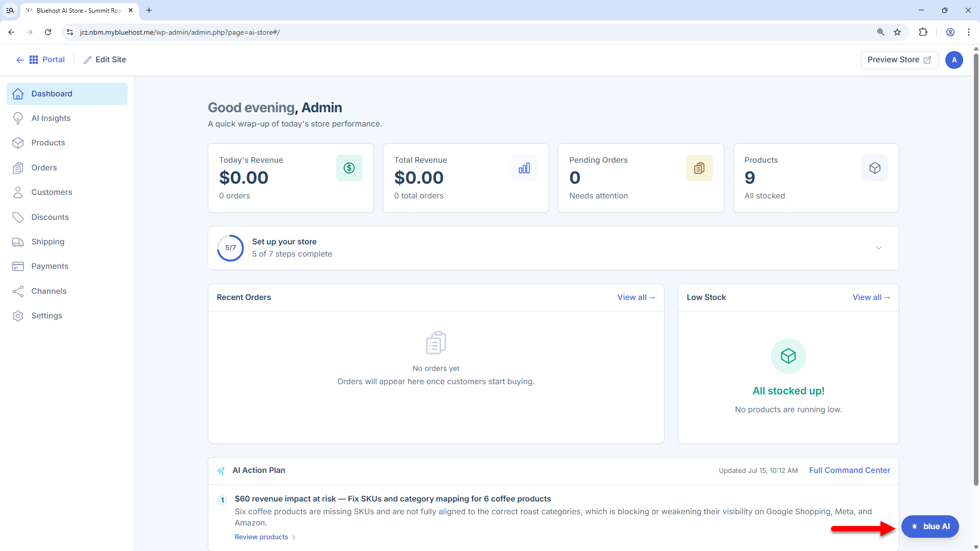
Task: Open Preview Store in new window
Action: tap(899, 60)
